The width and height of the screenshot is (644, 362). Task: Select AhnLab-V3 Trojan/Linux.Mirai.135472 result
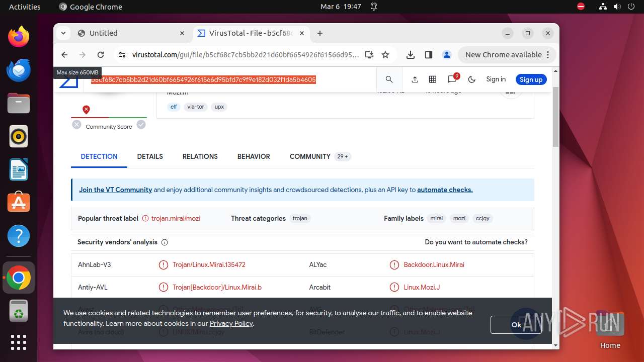click(209, 264)
